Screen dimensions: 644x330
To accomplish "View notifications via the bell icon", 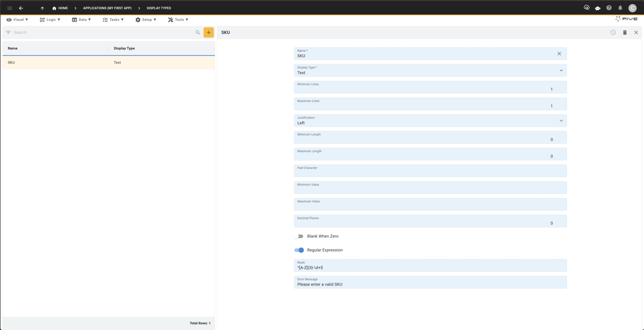I will click(x=620, y=8).
